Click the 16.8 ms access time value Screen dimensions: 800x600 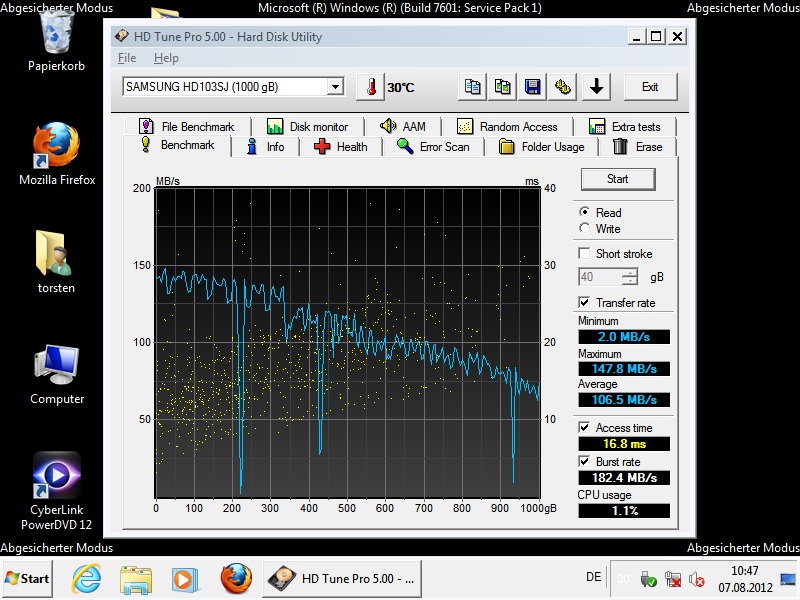click(624, 444)
